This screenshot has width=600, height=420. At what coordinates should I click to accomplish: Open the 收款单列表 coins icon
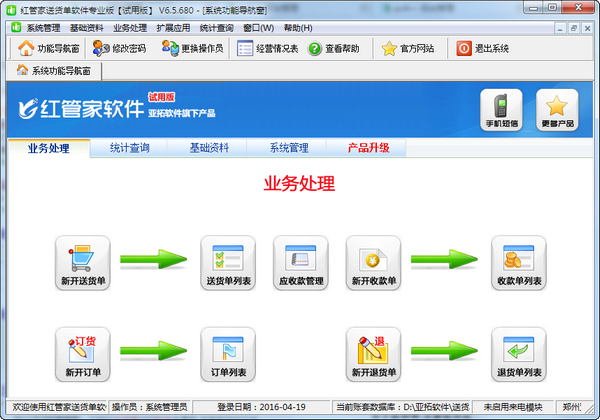(518, 257)
